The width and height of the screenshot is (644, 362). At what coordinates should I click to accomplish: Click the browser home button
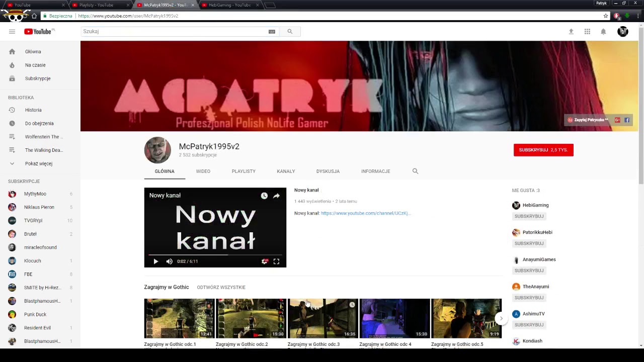(34, 16)
